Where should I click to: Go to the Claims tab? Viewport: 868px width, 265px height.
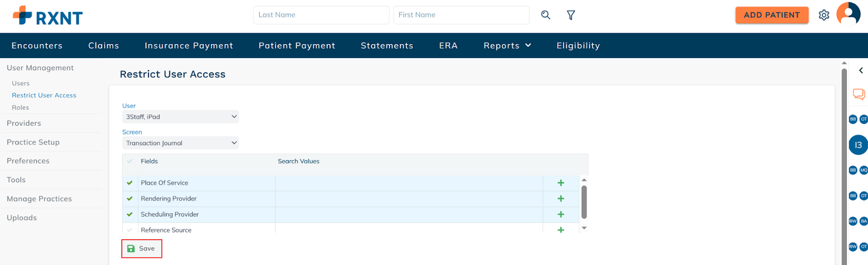104,46
